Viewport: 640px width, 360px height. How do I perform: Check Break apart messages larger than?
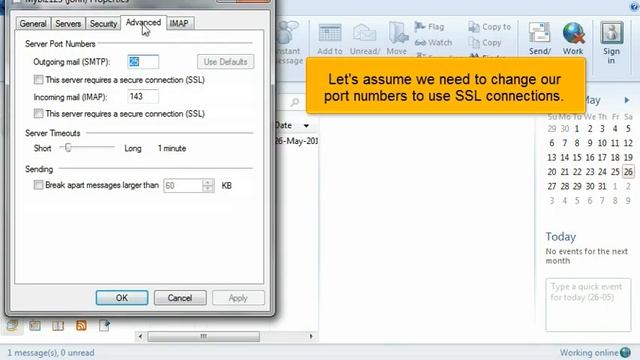pyautogui.click(x=38, y=185)
